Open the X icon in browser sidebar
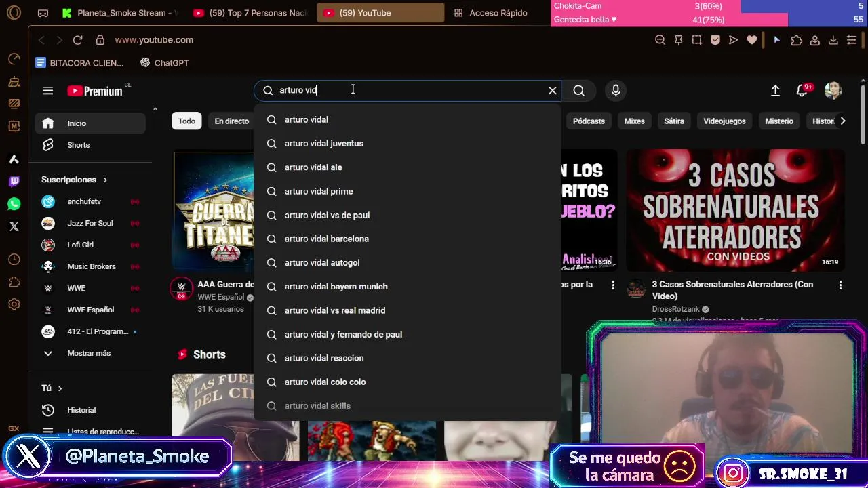Viewport: 868px width, 488px height. (14, 226)
